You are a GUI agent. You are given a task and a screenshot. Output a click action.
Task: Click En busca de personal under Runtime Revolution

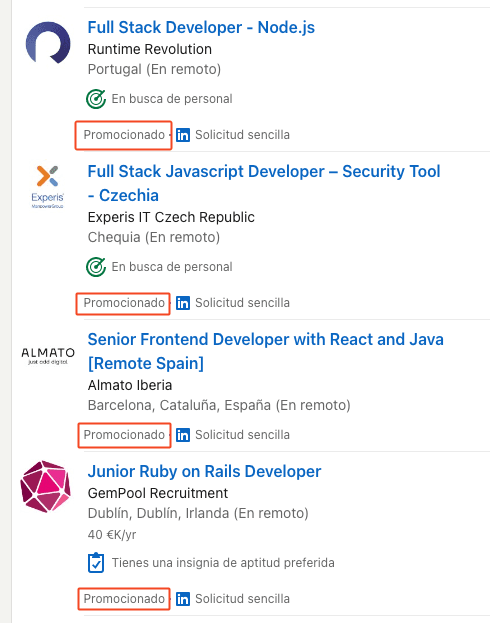tap(172, 99)
